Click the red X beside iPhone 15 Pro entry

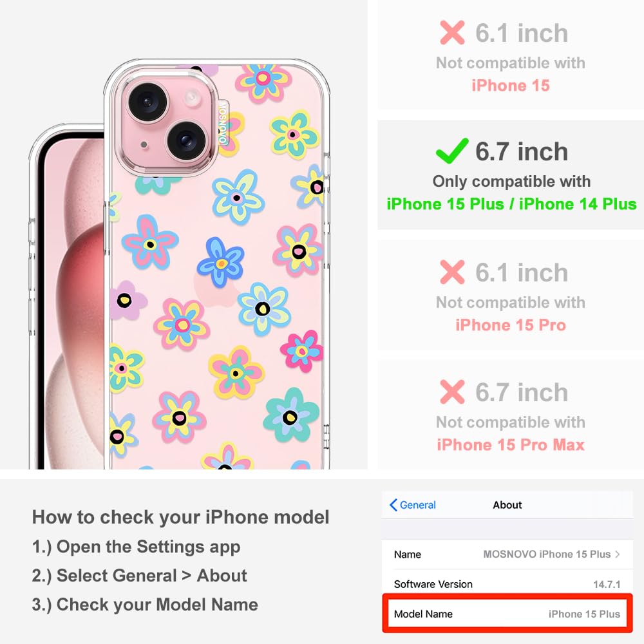452,272
